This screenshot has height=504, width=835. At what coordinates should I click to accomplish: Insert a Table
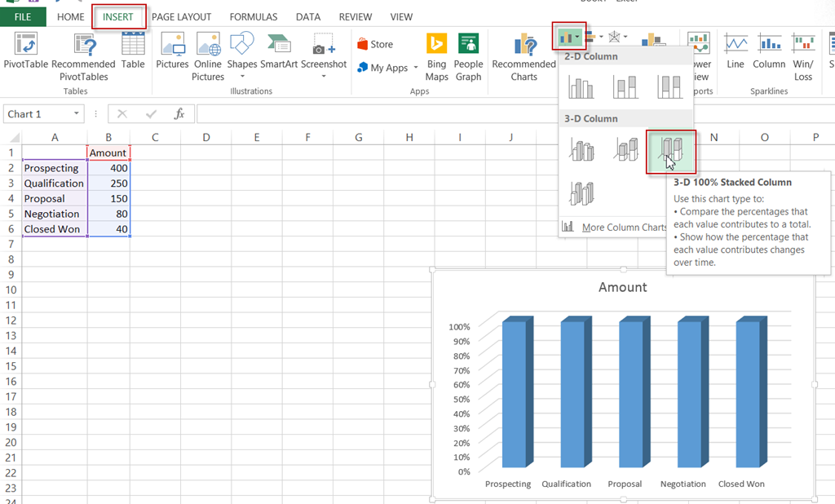coord(133,51)
